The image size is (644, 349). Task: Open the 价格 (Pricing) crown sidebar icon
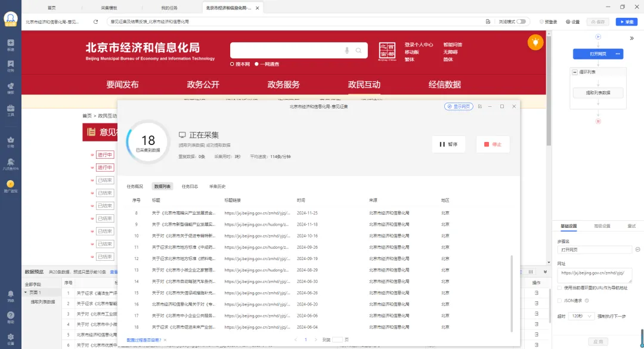11,142
